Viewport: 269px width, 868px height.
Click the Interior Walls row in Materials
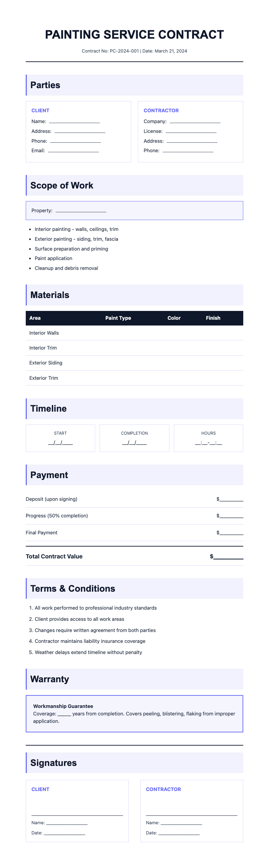134,333
